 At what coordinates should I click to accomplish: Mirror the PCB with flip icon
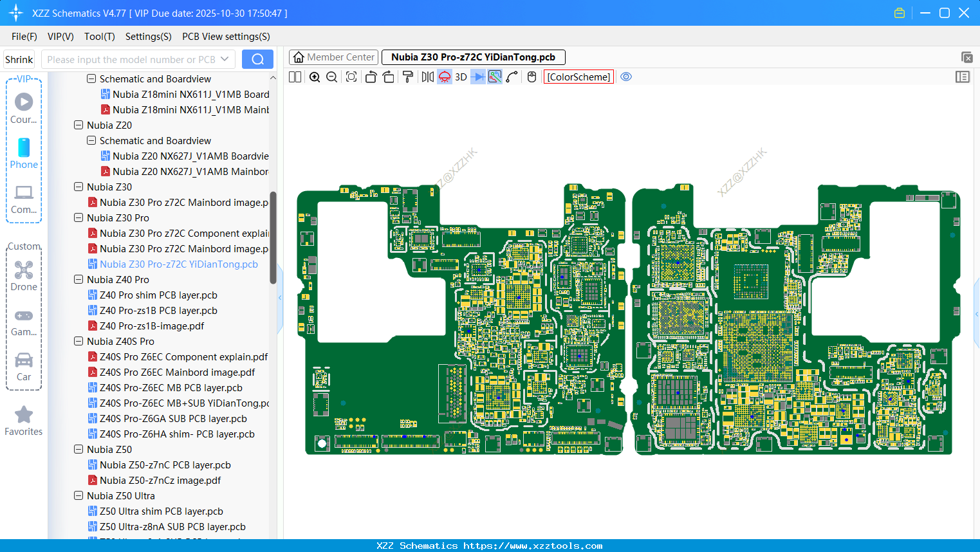point(427,77)
